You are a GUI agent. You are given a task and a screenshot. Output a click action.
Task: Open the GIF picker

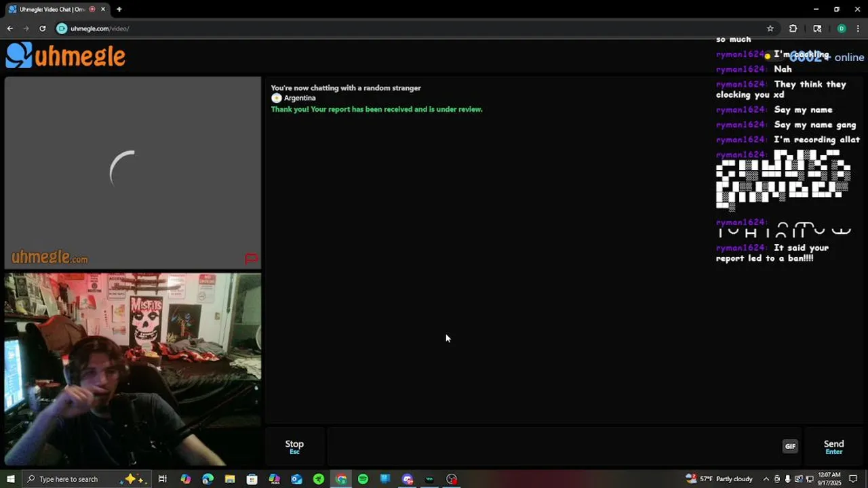tap(790, 446)
